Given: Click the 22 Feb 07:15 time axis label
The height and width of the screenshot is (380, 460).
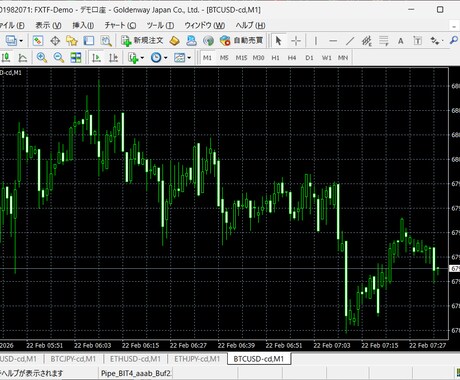Looking at the screenshot, I should click(380, 346).
